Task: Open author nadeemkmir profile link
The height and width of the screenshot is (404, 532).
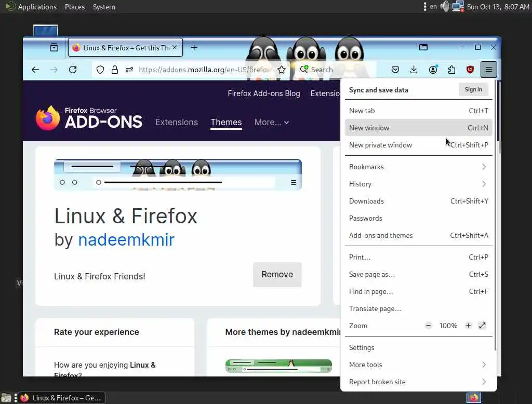Action: (126, 240)
